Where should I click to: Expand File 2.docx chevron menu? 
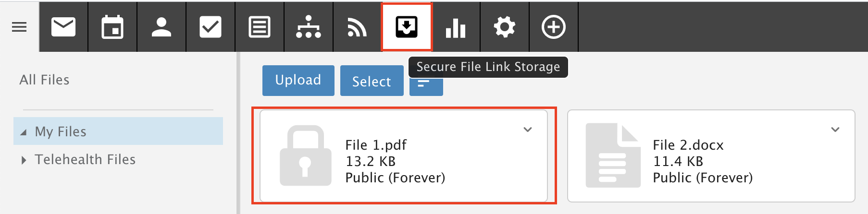click(835, 130)
